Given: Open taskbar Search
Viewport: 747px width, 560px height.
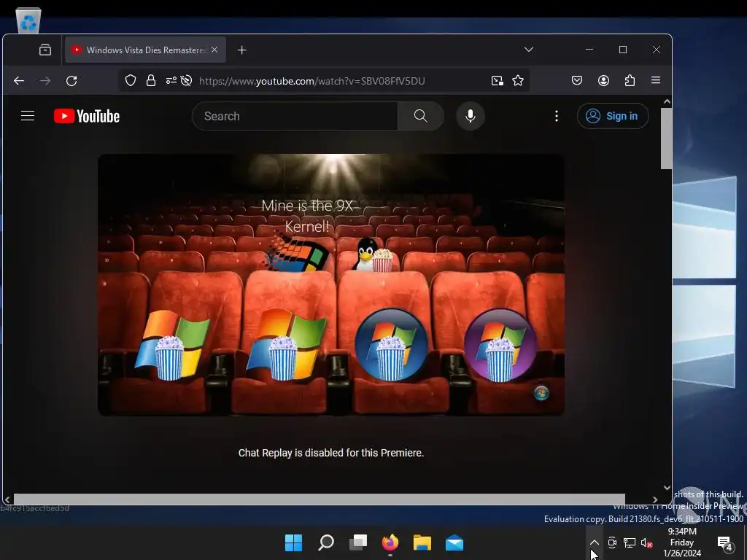Looking at the screenshot, I should 326,542.
